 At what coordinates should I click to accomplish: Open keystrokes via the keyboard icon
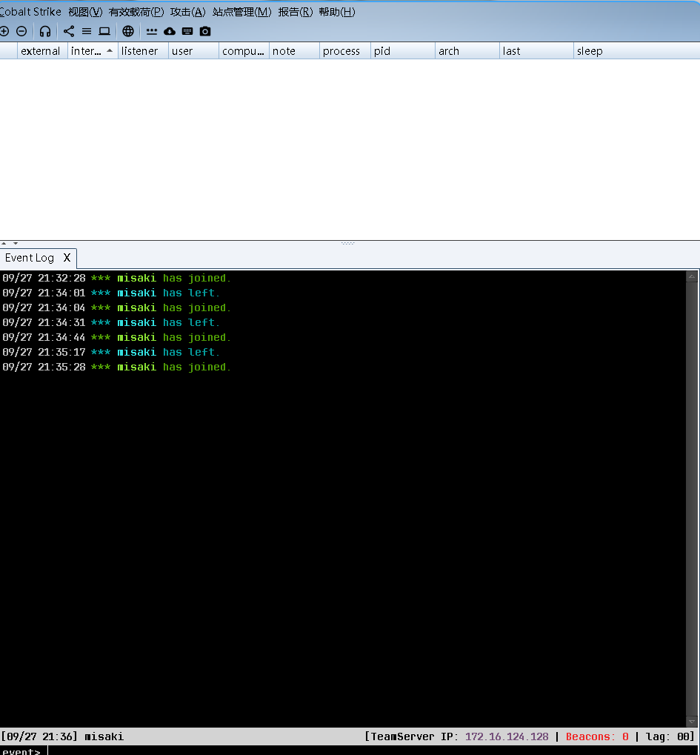(187, 31)
